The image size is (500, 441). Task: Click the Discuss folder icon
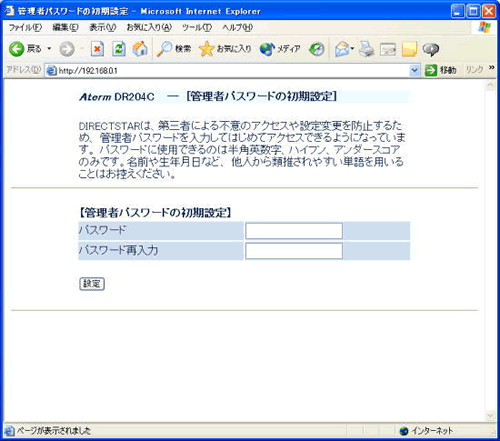coord(409,49)
